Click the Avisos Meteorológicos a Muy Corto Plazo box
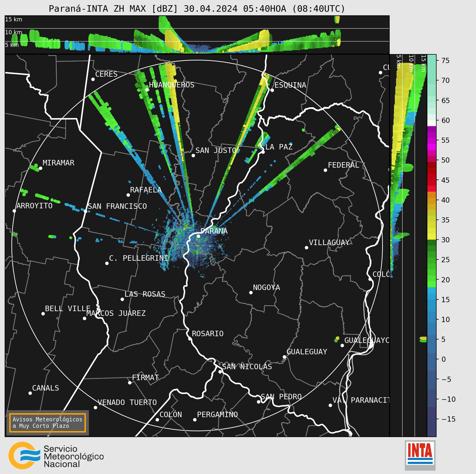The image size is (476, 474). coord(47,423)
